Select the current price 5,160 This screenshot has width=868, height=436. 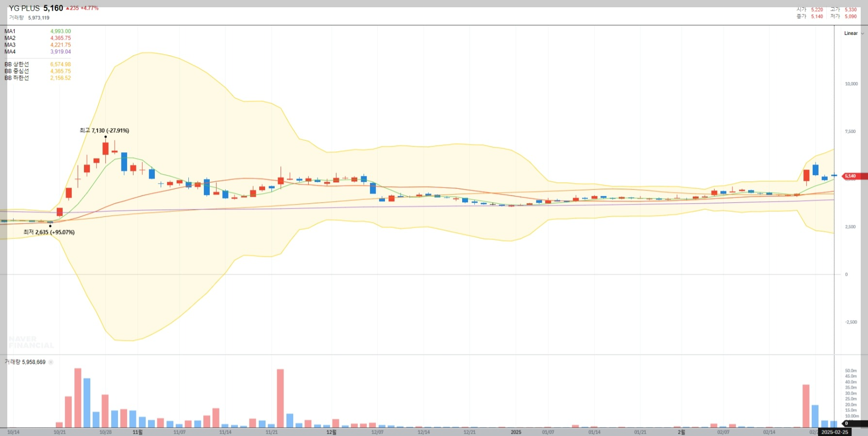pyautogui.click(x=53, y=8)
